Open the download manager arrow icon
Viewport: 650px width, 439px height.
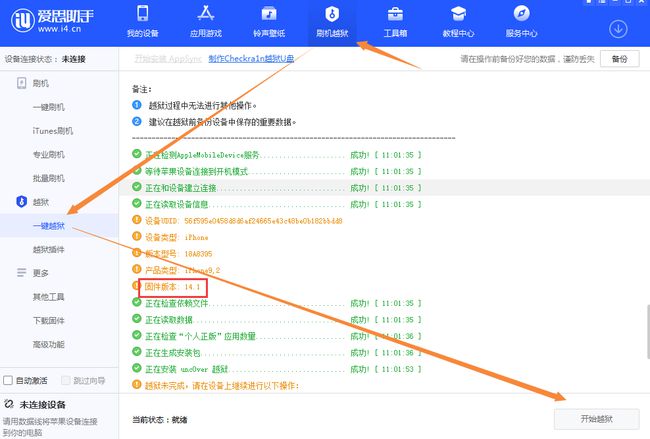618,29
